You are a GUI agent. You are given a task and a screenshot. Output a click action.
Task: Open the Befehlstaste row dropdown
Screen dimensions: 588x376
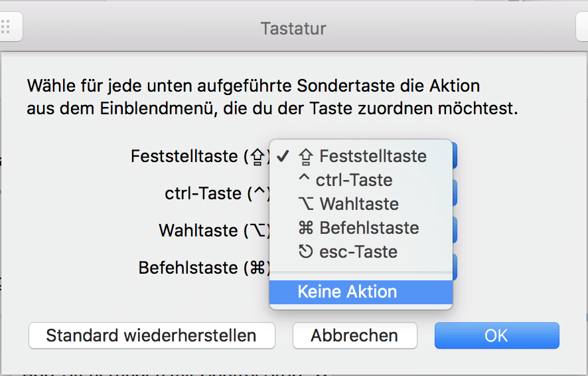pyautogui.click(x=455, y=267)
